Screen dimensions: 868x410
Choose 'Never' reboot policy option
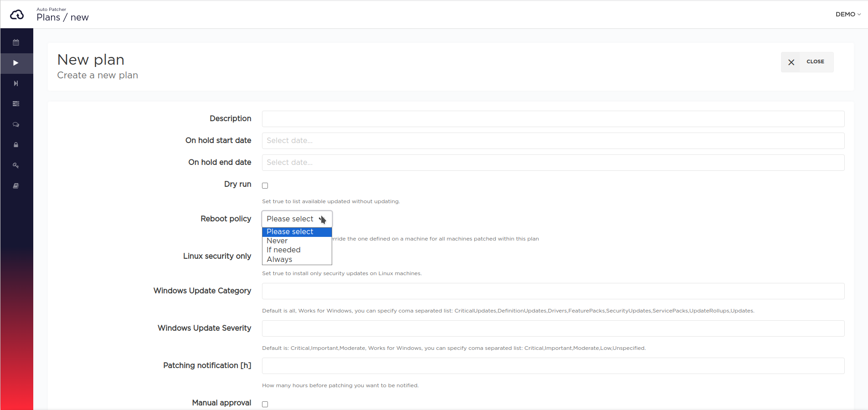click(x=297, y=241)
